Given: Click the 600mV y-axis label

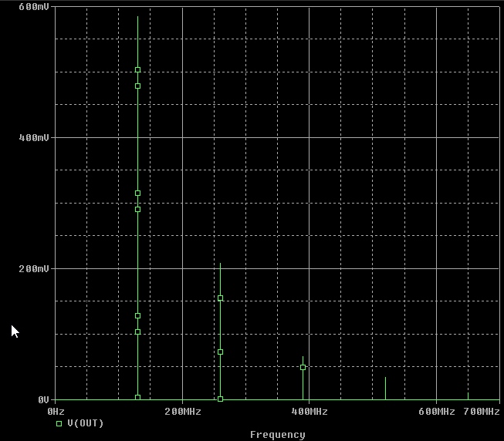Looking at the screenshot, I should (34, 7).
